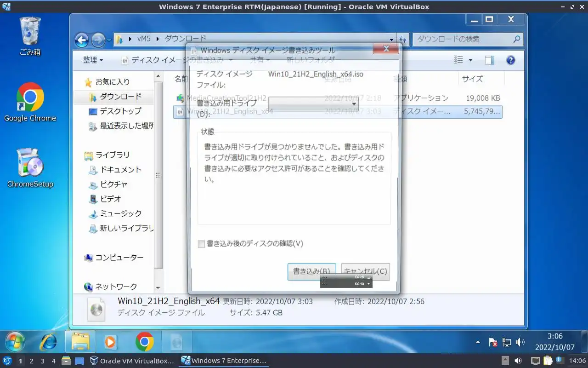Open the host start menu icon
The image size is (588, 368).
[x=7, y=361]
